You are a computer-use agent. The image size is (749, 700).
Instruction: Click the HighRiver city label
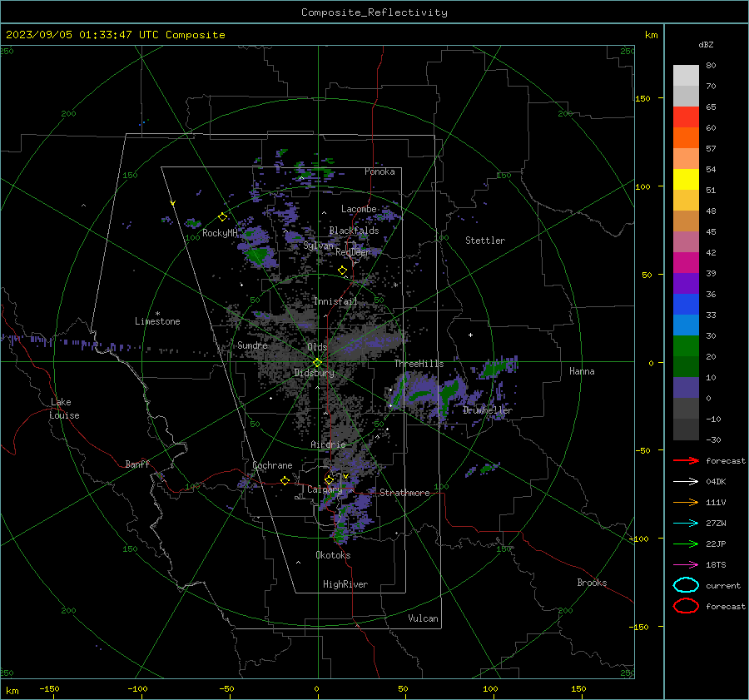pos(345,584)
